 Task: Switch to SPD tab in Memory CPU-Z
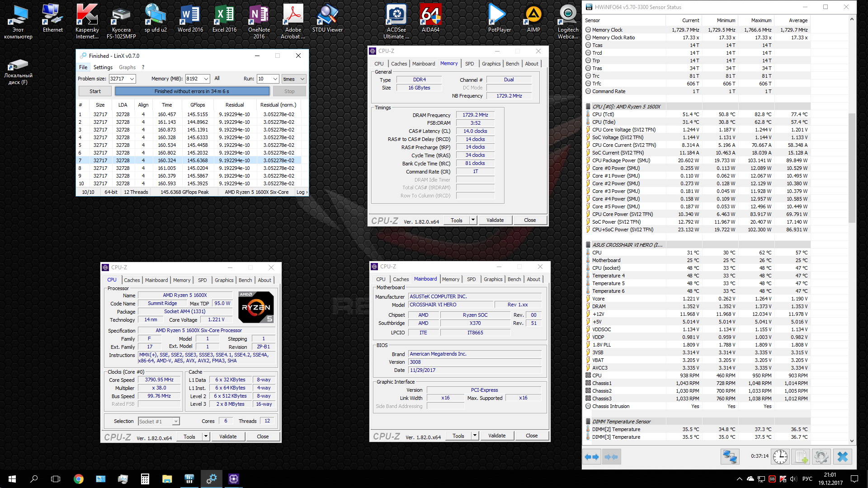pos(470,64)
